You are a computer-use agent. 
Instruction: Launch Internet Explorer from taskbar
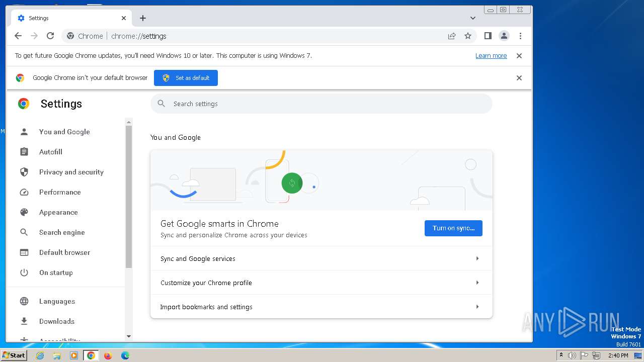[x=40, y=355]
